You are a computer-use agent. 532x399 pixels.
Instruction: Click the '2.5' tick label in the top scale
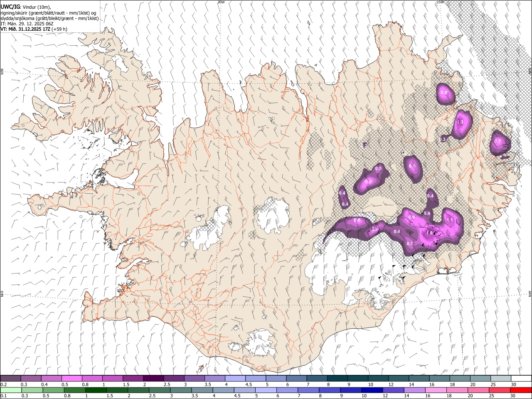coord(167,384)
